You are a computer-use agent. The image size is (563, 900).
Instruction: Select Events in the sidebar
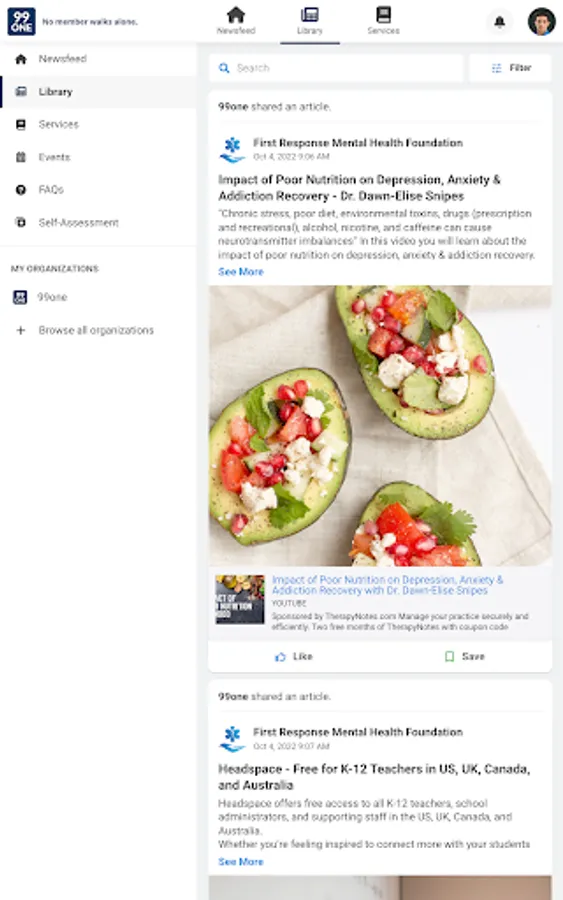(98, 157)
